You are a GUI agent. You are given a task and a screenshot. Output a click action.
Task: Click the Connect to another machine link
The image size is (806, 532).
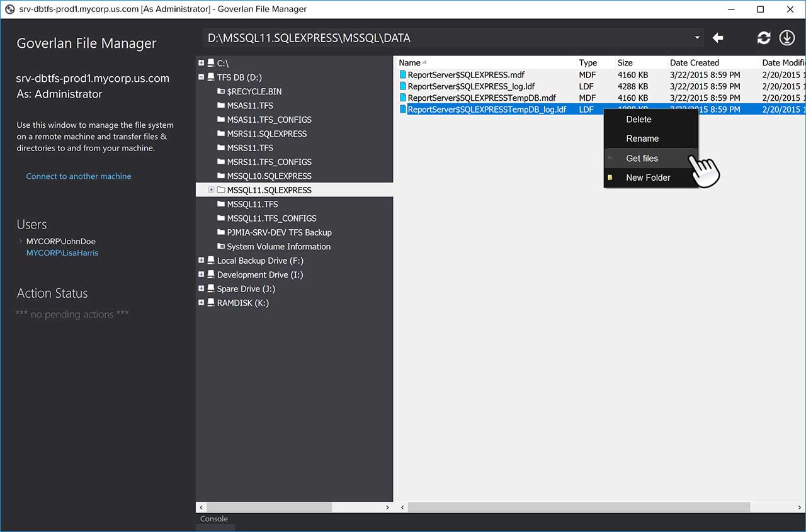[x=79, y=176]
